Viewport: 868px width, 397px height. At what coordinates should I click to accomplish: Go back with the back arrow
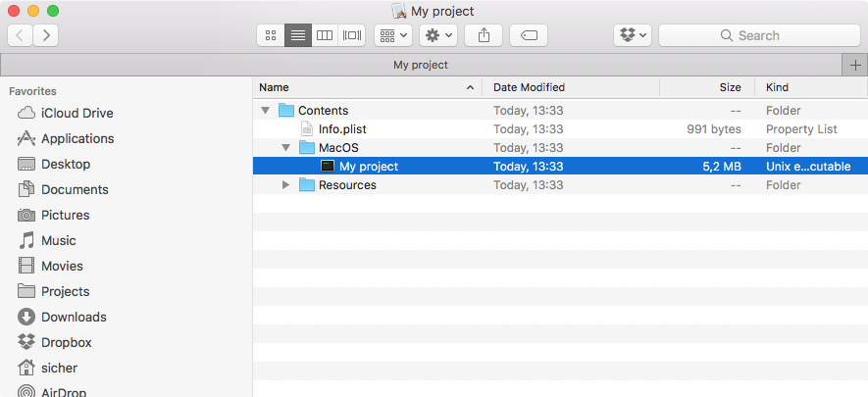coord(21,35)
